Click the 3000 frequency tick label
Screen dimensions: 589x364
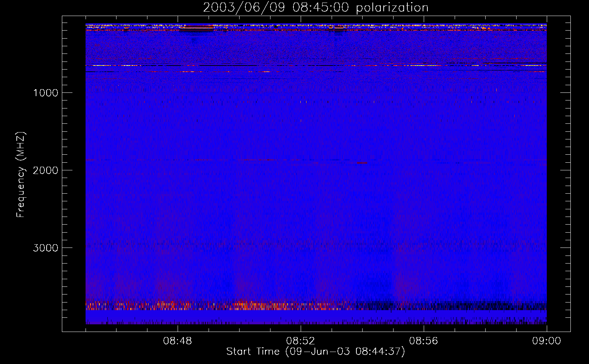point(46,248)
